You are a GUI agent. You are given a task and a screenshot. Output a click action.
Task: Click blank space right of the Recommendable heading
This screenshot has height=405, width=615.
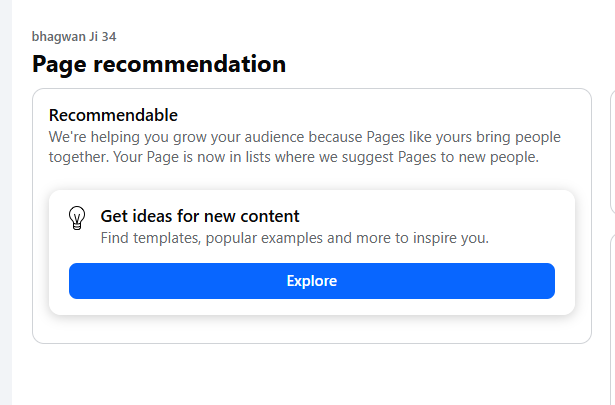[380, 115]
